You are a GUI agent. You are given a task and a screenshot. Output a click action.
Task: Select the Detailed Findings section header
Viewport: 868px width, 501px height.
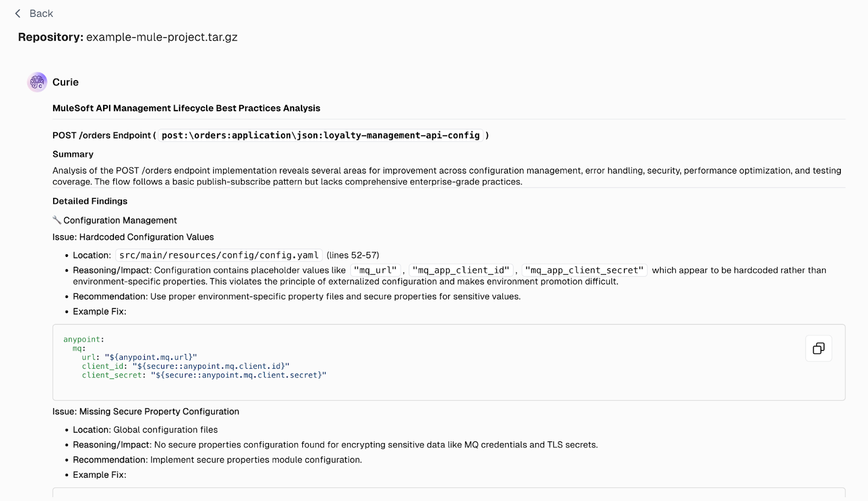(90, 201)
